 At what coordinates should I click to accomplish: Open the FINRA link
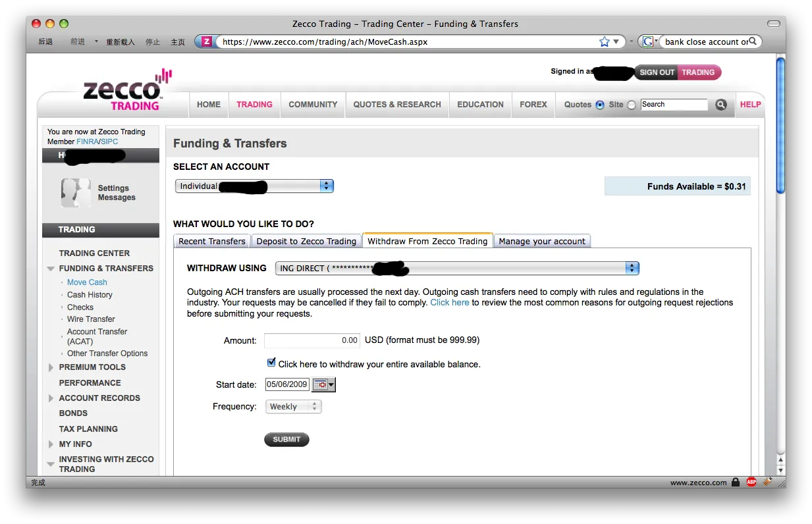[87, 142]
